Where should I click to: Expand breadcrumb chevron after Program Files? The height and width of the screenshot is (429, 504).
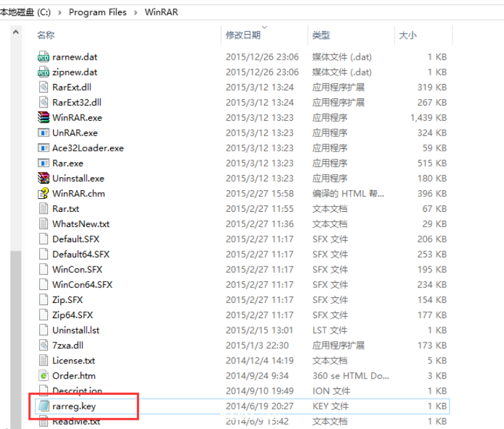(x=136, y=12)
